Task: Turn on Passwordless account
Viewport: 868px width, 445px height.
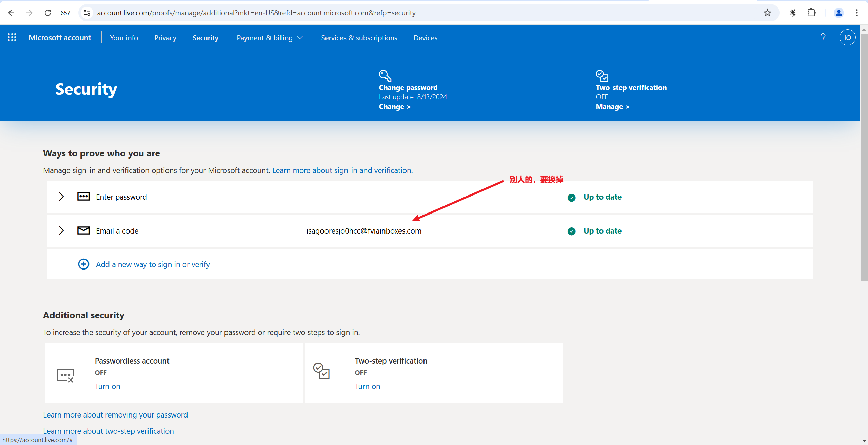Action: (x=107, y=386)
